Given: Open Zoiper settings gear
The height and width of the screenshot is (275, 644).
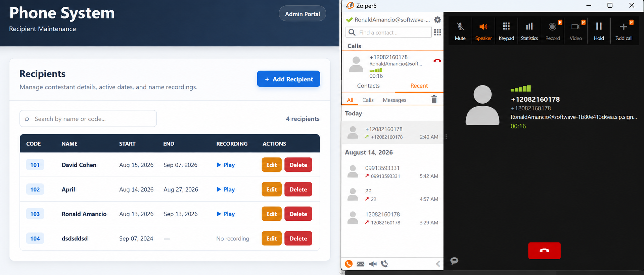Looking at the screenshot, I should pos(437,20).
